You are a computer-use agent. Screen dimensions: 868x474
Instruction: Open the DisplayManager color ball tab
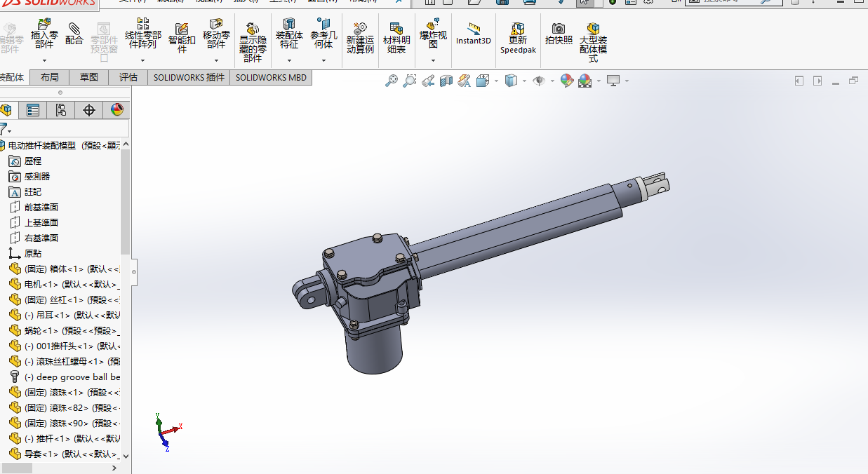pyautogui.click(x=116, y=110)
